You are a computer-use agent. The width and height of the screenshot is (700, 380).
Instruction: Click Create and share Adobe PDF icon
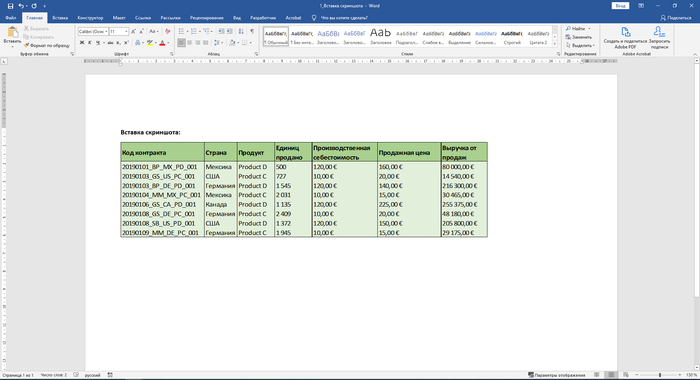pos(625,38)
